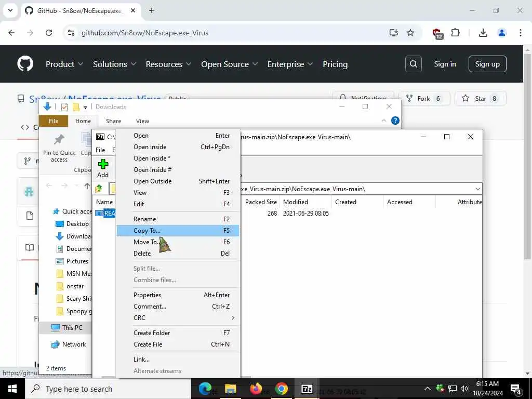The width and height of the screenshot is (532, 399).
Task: Star the repository with the Star button
Action: [481, 98]
